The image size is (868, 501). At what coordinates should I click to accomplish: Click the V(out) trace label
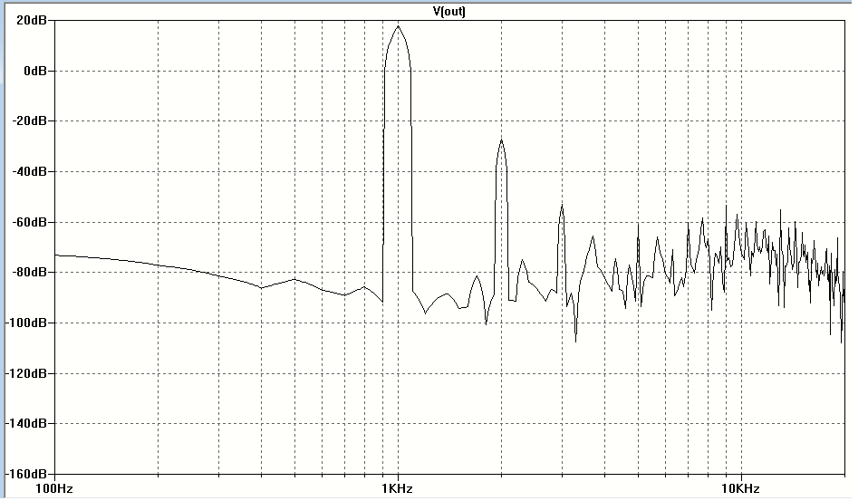coord(448,12)
